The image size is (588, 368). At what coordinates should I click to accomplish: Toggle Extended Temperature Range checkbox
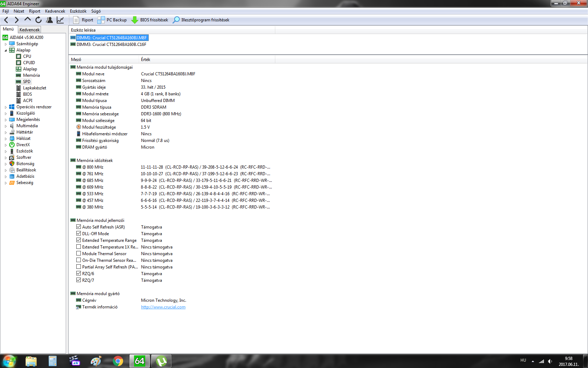[78, 240]
